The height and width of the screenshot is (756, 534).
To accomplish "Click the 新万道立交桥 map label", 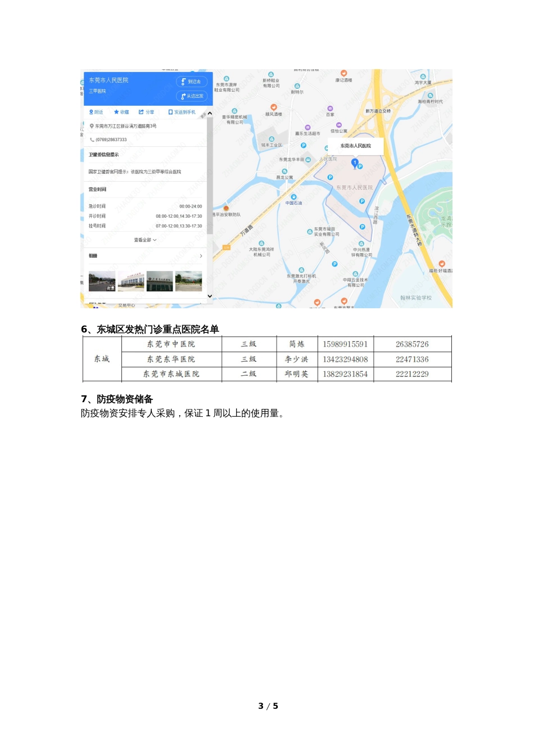I will (x=378, y=111).
